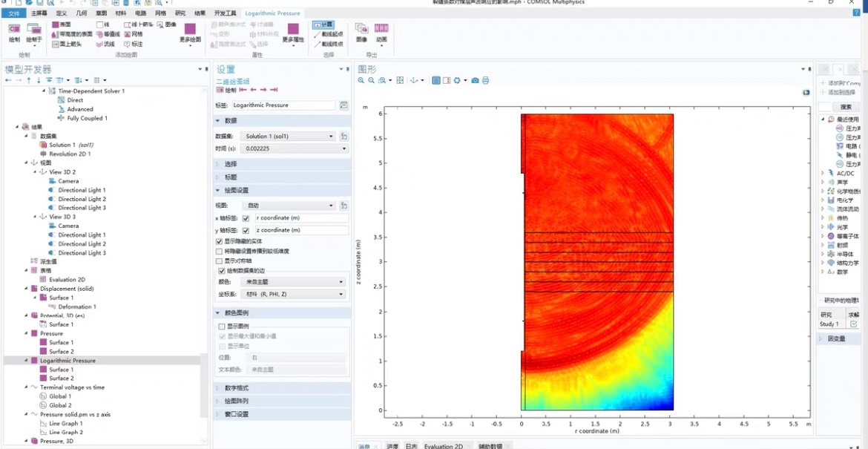Image resolution: width=868 pixels, height=449 pixels.
Task: Move node up in Model Builder toolbar
Action: tap(29, 80)
